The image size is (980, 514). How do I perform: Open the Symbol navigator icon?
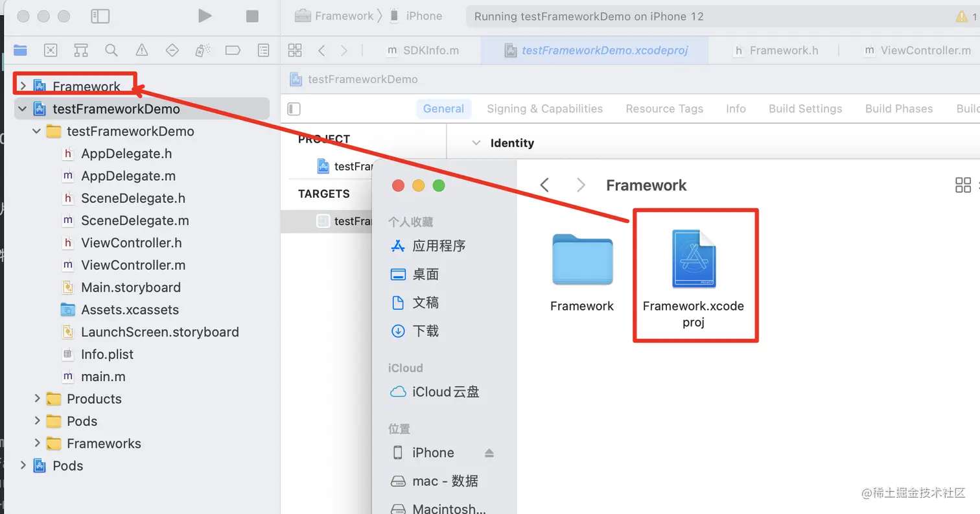(x=81, y=50)
